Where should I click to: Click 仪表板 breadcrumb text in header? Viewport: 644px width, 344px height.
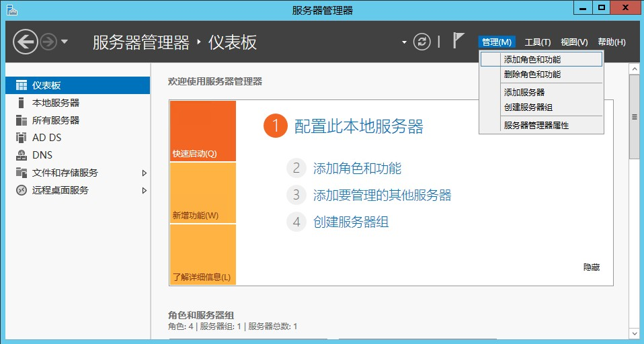point(233,42)
